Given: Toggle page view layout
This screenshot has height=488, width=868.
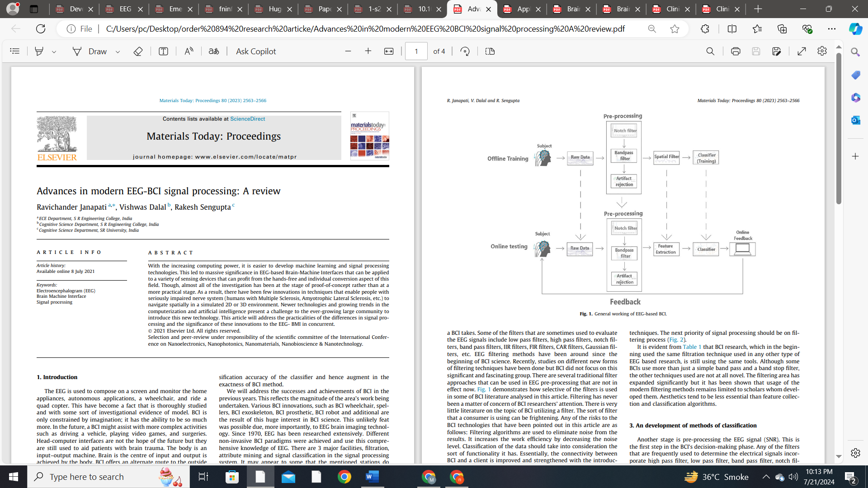Looking at the screenshot, I should 490,51.
